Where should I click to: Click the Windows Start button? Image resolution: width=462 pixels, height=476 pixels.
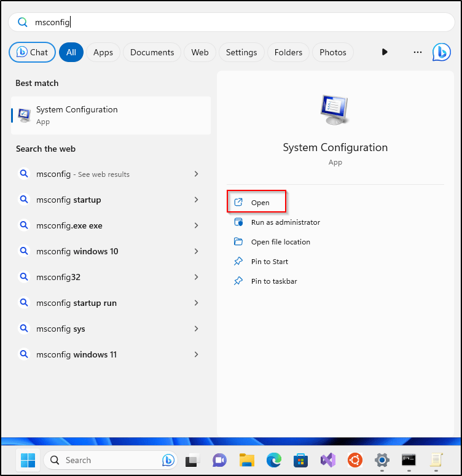tap(28, 460)
